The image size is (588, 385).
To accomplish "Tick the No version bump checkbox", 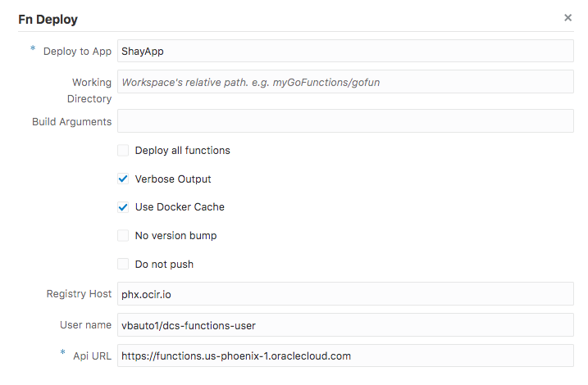I will tap(123, 236).
